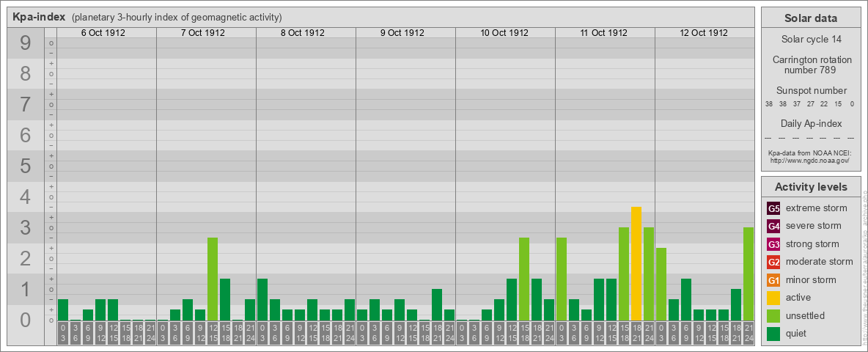Click the G4 severe storm legend badge

(x=774, y=227)
